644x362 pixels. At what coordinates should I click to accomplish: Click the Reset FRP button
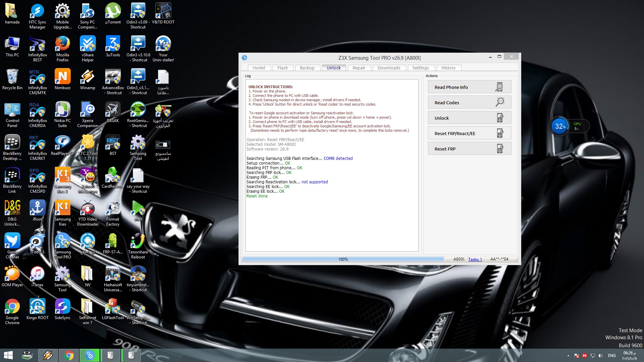coord(469,149)
